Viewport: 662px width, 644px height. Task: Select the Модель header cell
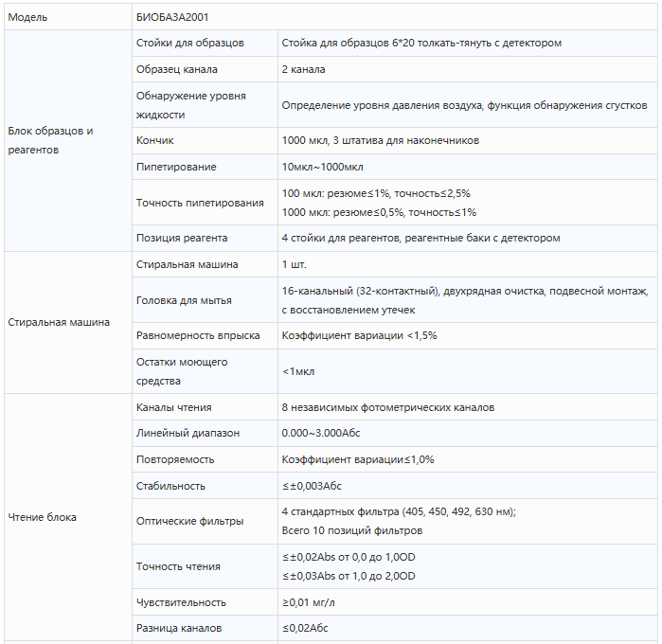pos(68,17)
